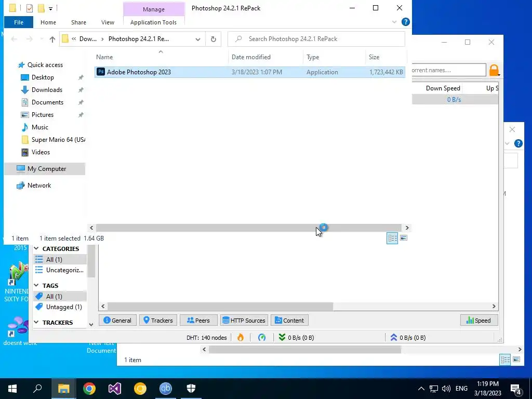The image size is (532, 399).
Task: Open qBittorrent from the taskbar
Action: pos(166,389)
